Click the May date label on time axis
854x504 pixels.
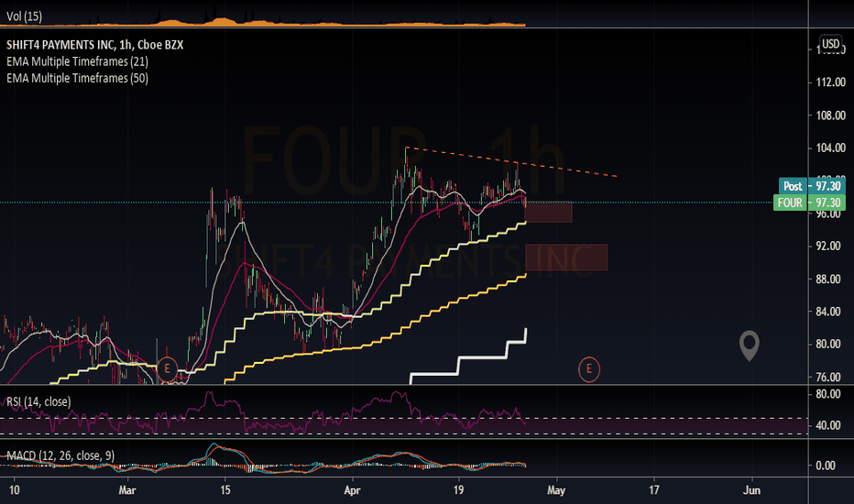(x=556, y=490)
